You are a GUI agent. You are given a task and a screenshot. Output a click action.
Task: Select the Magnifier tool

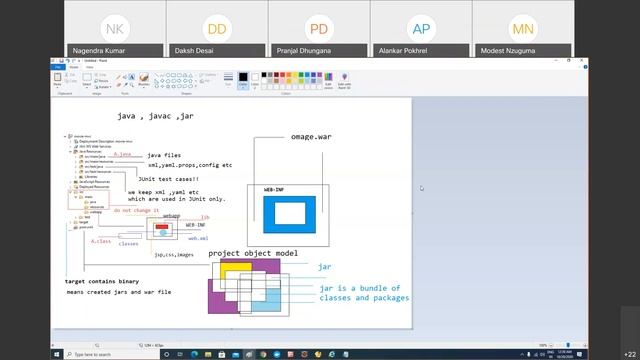pyautogui.click(x=132, y=85)
